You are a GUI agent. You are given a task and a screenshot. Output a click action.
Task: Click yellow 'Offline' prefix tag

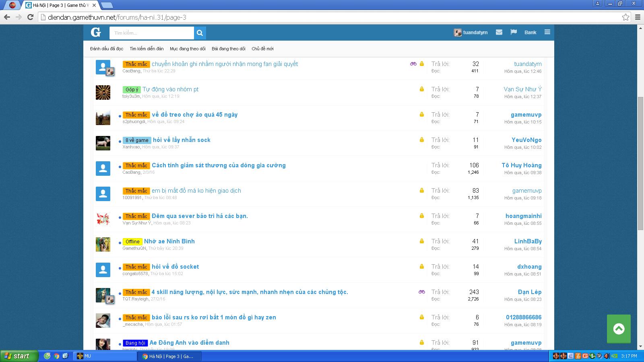[132, 242]
